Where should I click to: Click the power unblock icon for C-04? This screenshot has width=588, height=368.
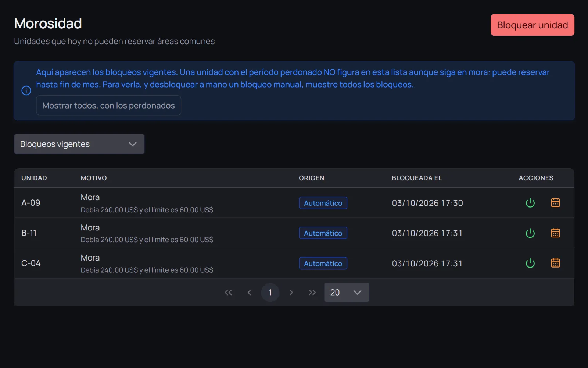point(530,263)
